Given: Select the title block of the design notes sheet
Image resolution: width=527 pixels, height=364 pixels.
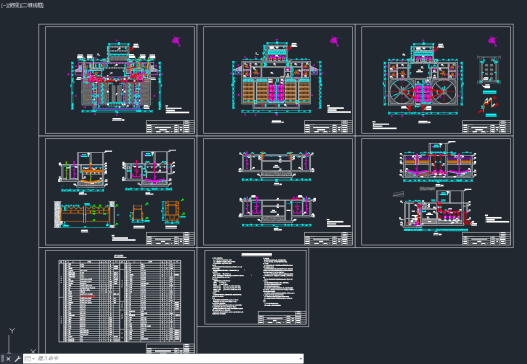Looking at the screenshot, I should (x=282, y=318).
